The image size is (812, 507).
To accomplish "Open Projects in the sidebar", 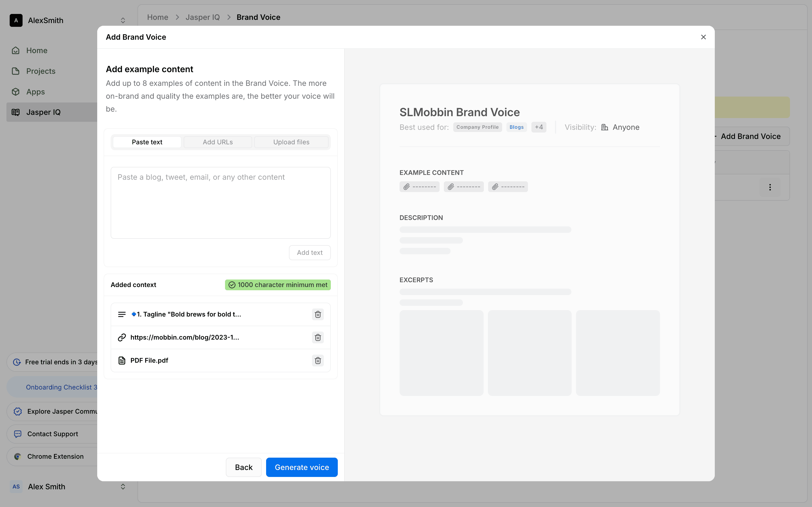I will click(41, 71).
